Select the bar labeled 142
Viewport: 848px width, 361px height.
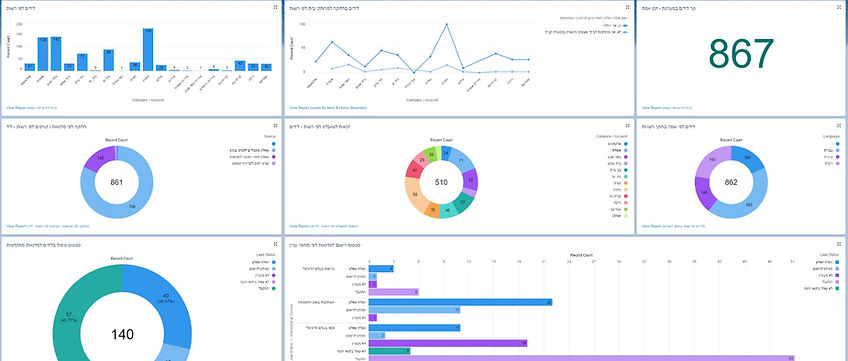[56, 54]
